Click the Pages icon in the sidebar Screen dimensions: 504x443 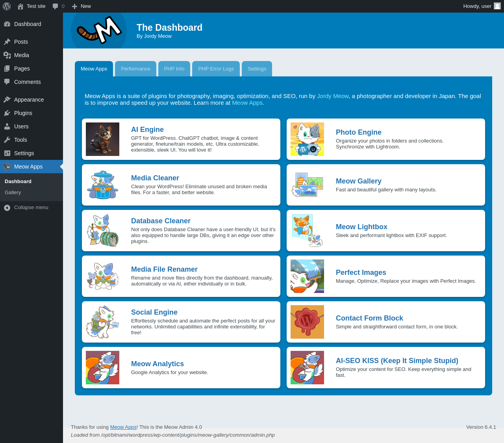[7, 69]
